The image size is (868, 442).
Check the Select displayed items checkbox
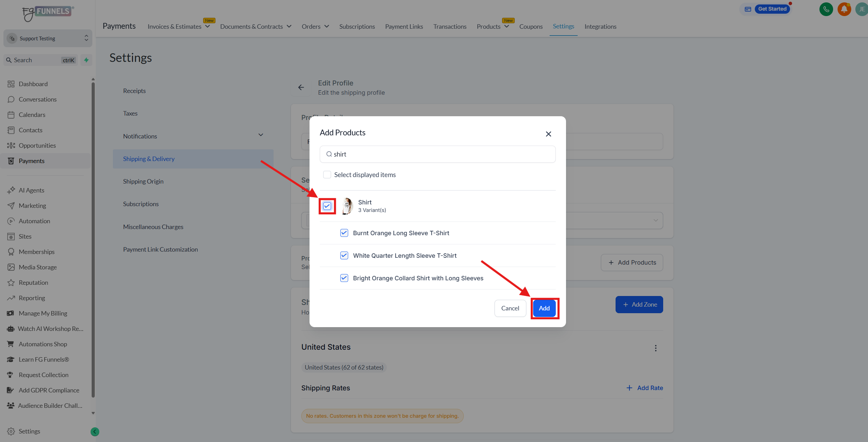327,175
